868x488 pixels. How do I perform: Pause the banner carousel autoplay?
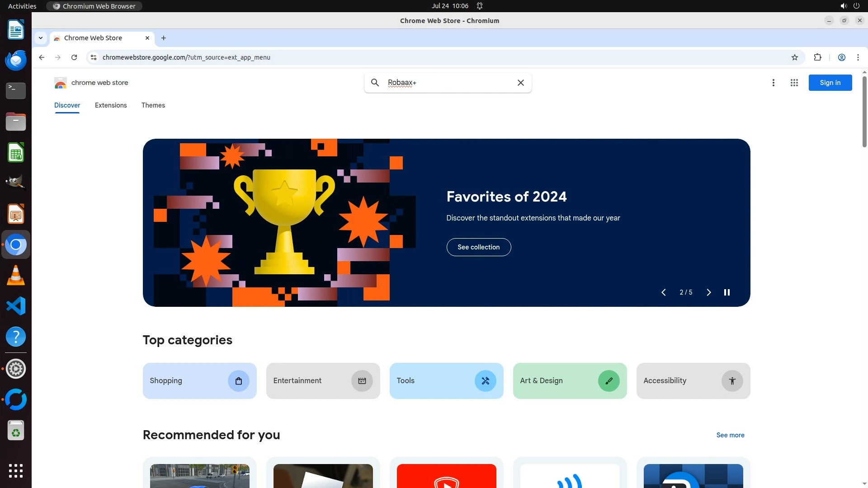(726, 292)
